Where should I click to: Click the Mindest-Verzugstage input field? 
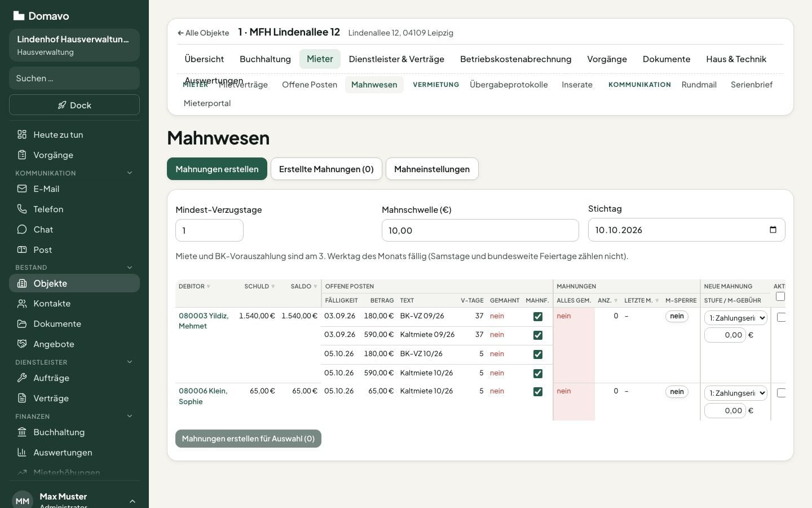coord(209,230)
